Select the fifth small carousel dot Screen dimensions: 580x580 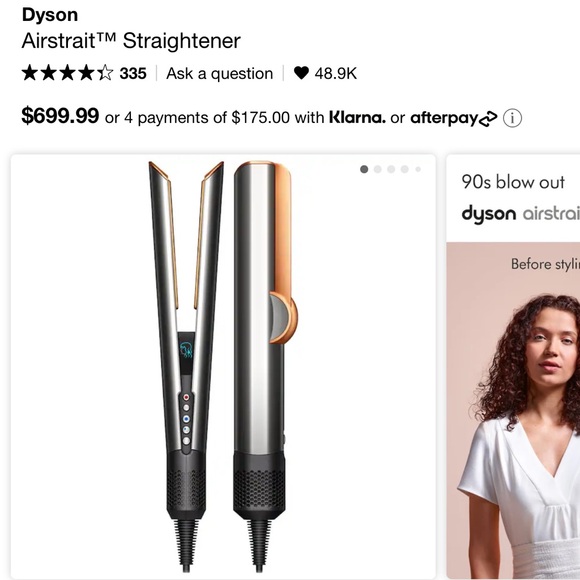[418, 169]
